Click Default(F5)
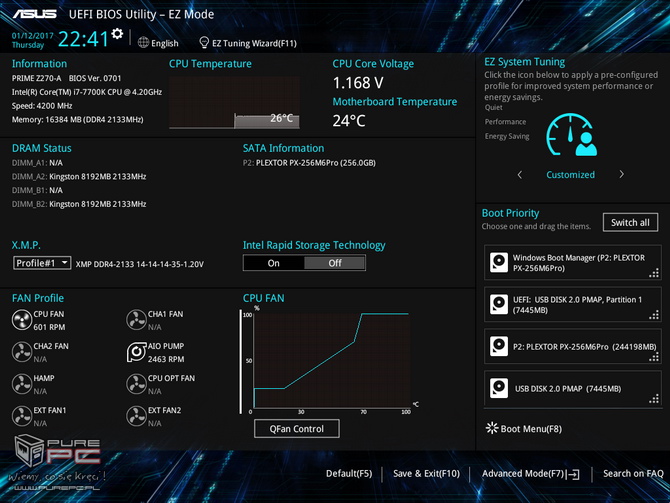Viewport: 670px width, 503px height. pos(349,474)
